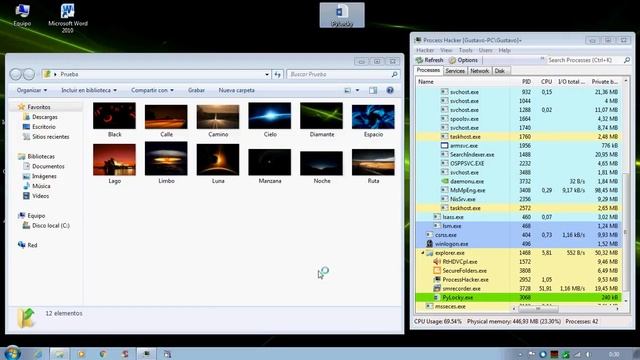The width and height of the screenshot is (640, 360).
Task: Click the Explorer forward navigation button
Action: pyautogui.click(x=29, y=74)
